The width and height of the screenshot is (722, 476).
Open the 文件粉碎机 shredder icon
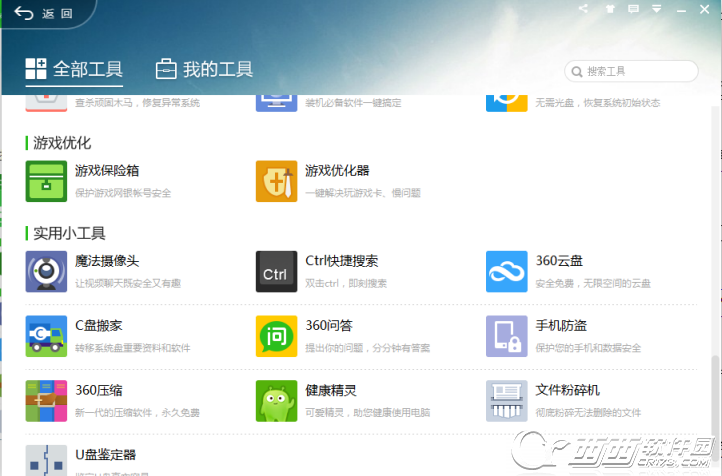[507, 401]
